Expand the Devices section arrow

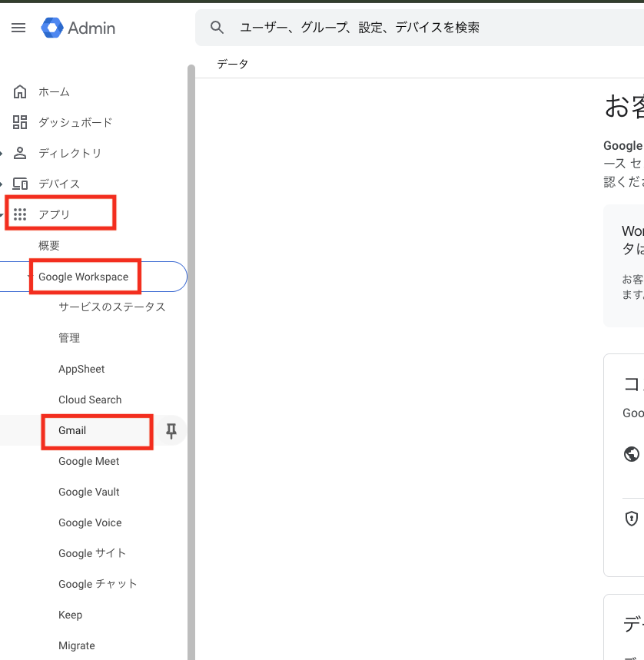pyautogui.click(x=2, y=184)
